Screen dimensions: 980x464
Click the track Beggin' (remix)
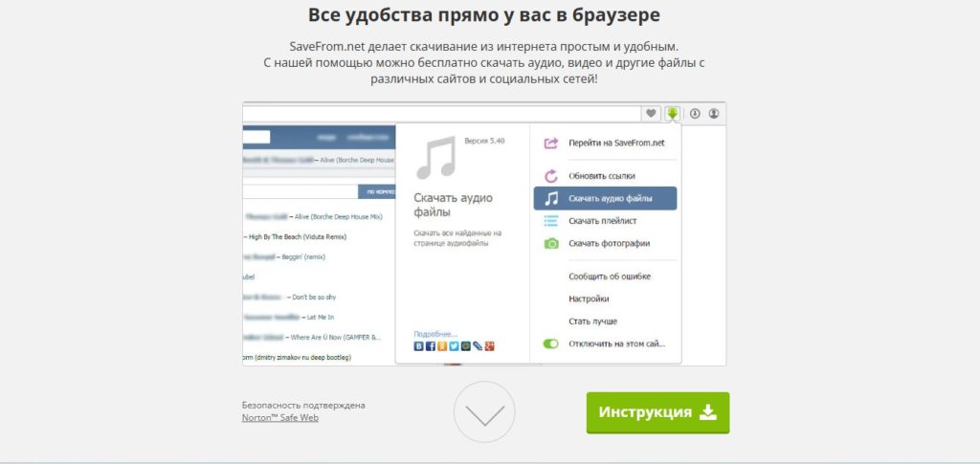(303, 256)
